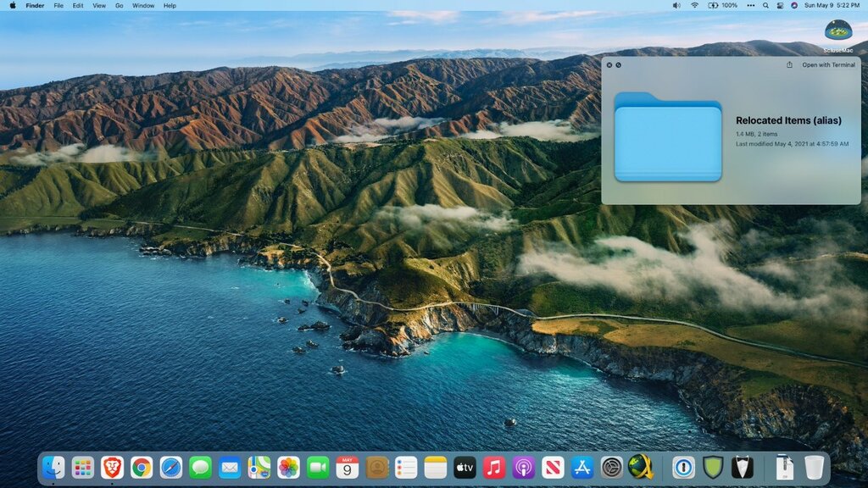Open the Go menu
This screenshot has height=488, width=868.
point(119,5)
